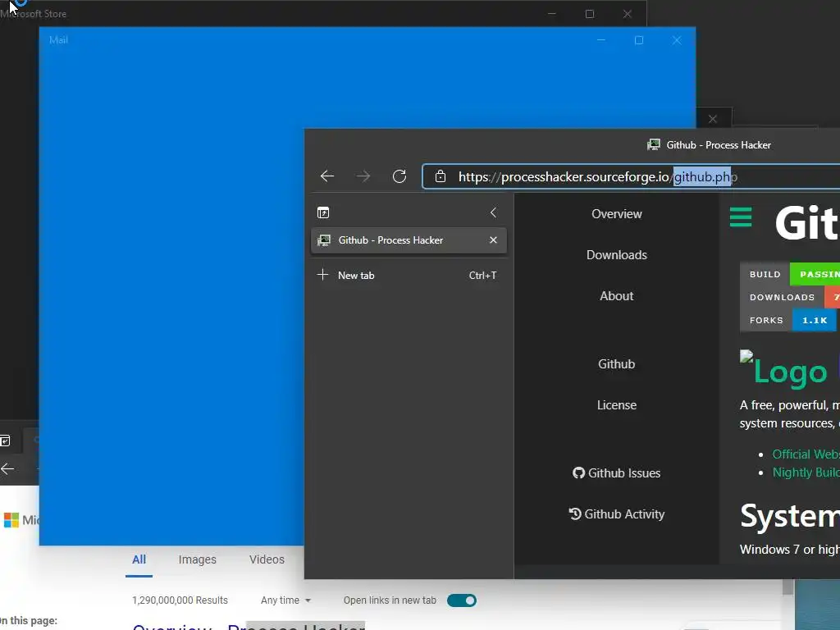
Task: Open the License page link
Action: click(617, 405)
